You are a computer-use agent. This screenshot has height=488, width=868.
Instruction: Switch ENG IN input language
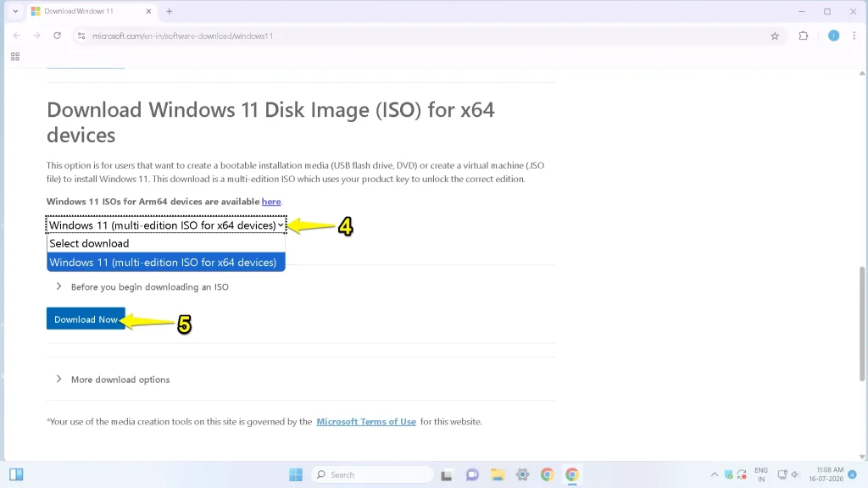tap(761, 474)
